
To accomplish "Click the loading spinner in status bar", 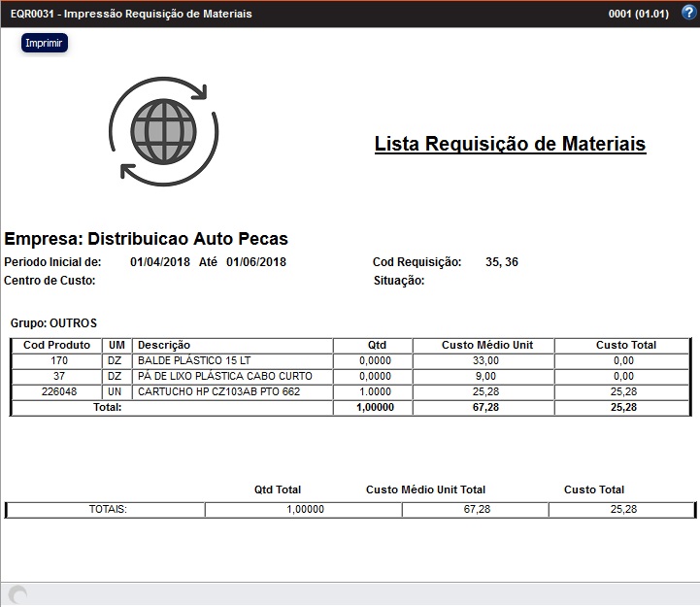I will point(17,595).
